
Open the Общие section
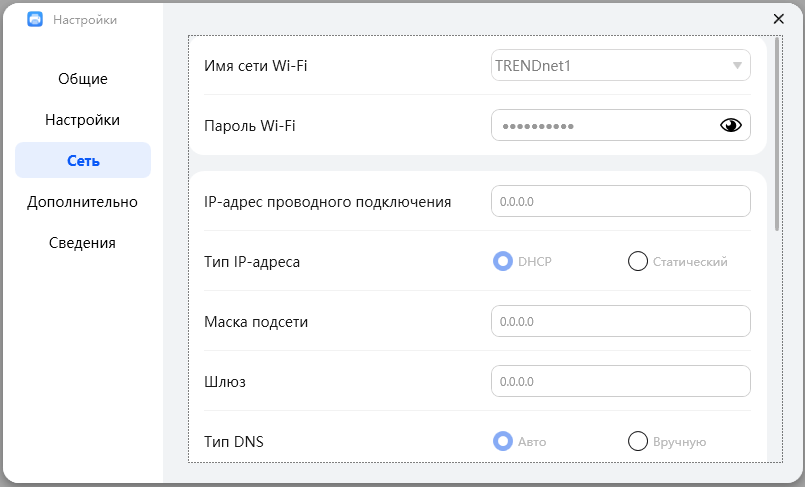[82, 79]
